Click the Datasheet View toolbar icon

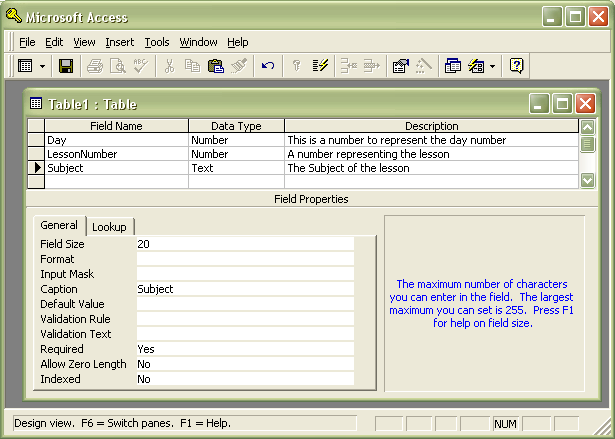pos(25,66)
